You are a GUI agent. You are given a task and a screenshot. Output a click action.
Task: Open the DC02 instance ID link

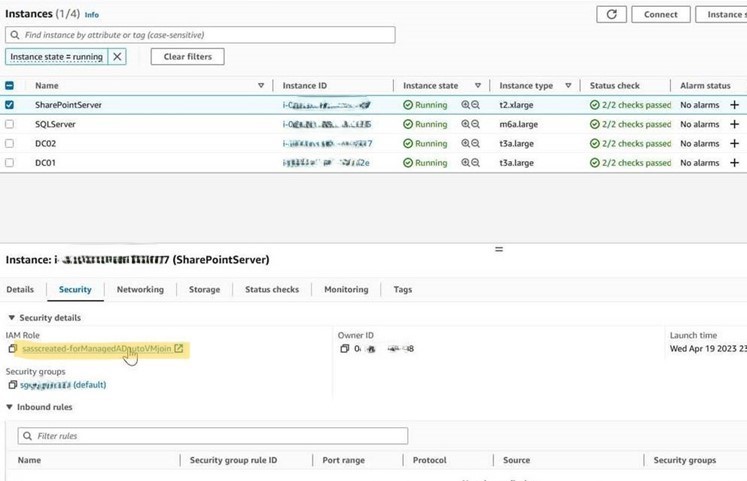click(x=327, y=143)
